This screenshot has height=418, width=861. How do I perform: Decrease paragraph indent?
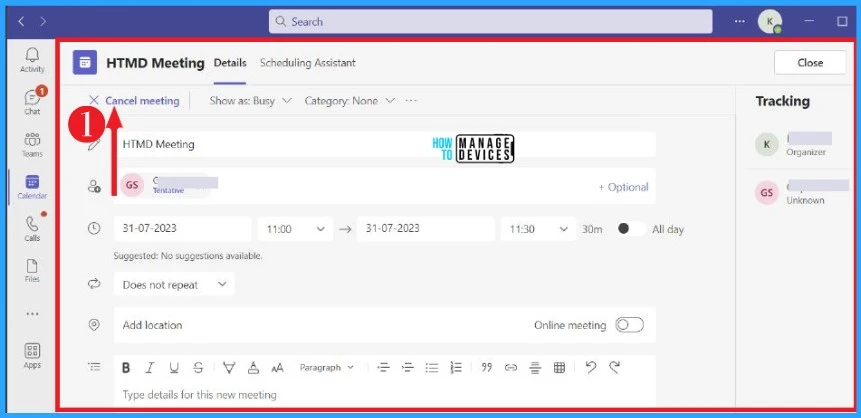[x=383, y=368]
